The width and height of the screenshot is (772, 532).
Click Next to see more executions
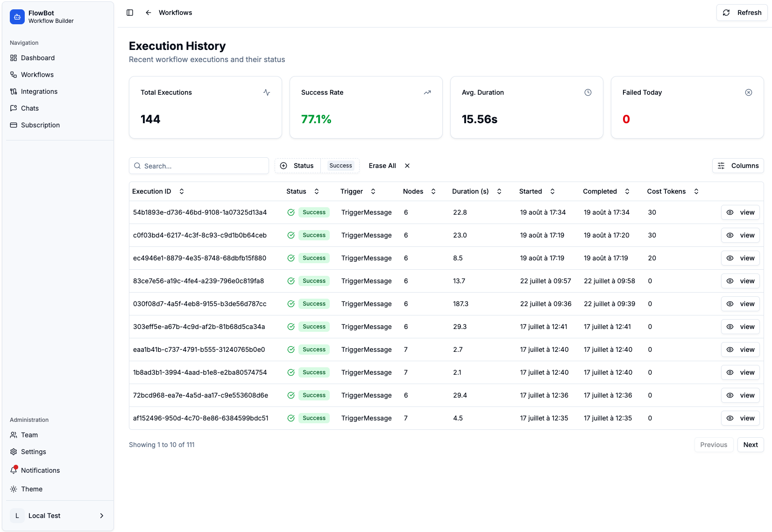(750, 445)
